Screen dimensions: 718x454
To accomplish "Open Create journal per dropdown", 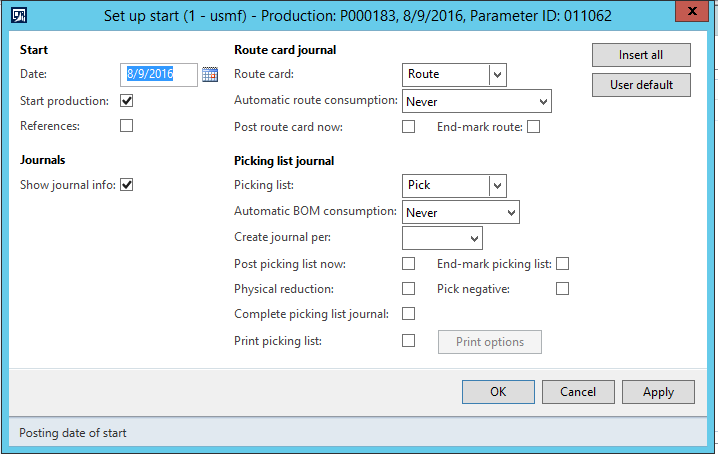I will pos(473,238).
